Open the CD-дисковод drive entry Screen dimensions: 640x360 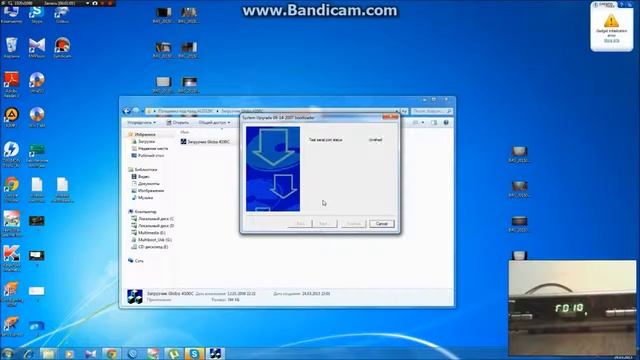tap(149, 247)
